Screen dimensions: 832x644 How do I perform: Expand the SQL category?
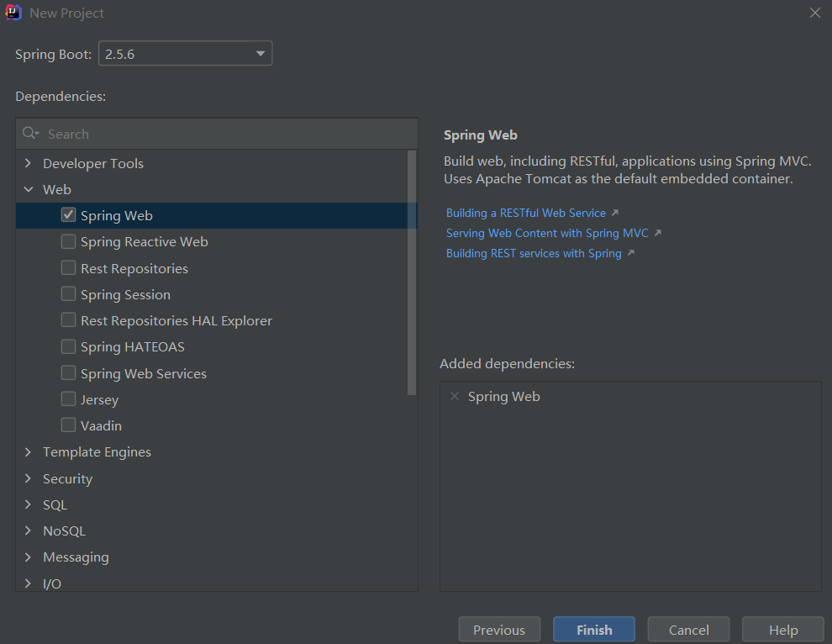click(28, 504)
